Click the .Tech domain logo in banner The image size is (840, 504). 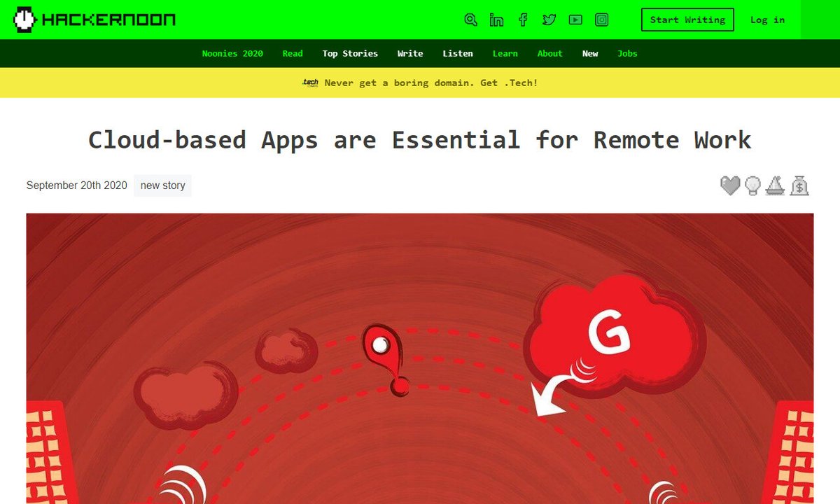[310, 83]
